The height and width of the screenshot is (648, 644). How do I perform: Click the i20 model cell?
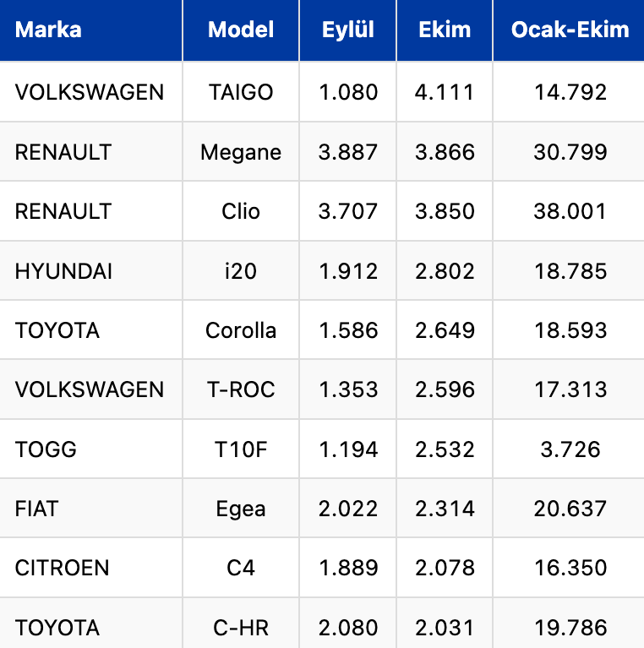click(241, 271)
